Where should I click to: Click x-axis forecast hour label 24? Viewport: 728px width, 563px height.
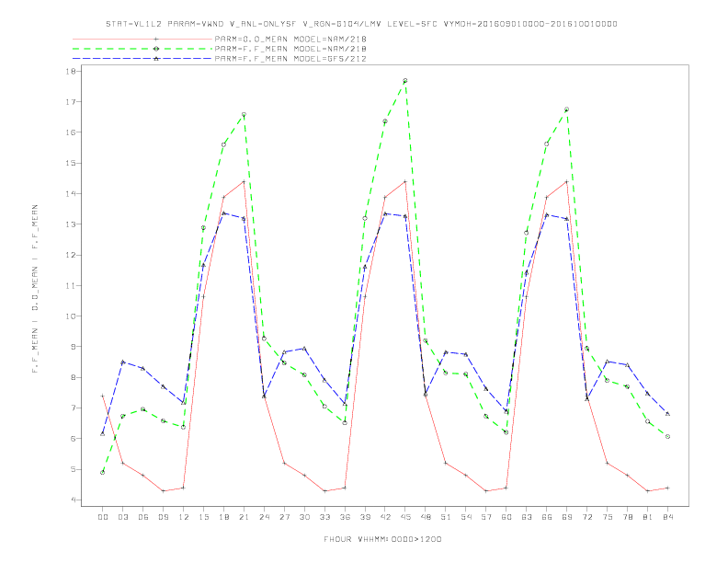(264, 517)
